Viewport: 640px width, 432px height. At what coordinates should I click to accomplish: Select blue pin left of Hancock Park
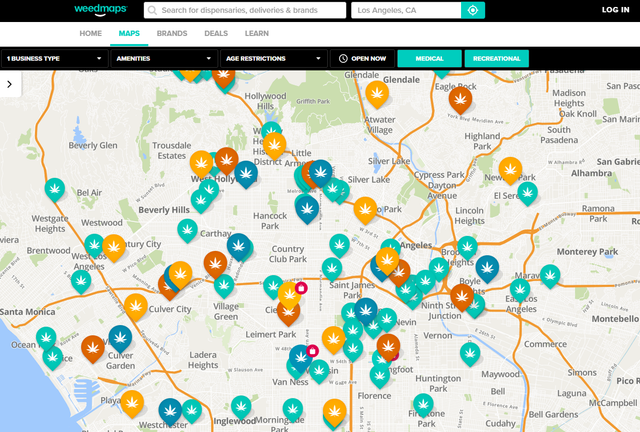pyautogui.click(x=307, y=209)
